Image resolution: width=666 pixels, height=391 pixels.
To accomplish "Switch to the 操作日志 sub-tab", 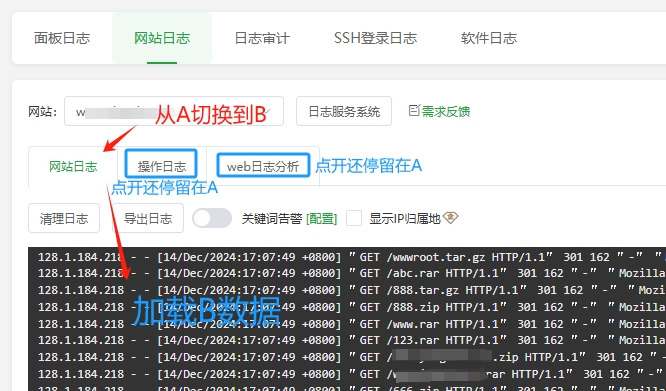I will point(162,166).
